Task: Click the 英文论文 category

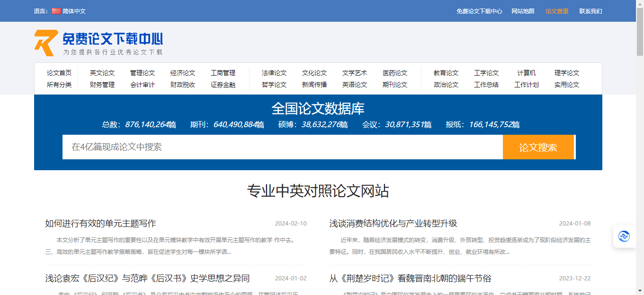Action: click(102, 73)
